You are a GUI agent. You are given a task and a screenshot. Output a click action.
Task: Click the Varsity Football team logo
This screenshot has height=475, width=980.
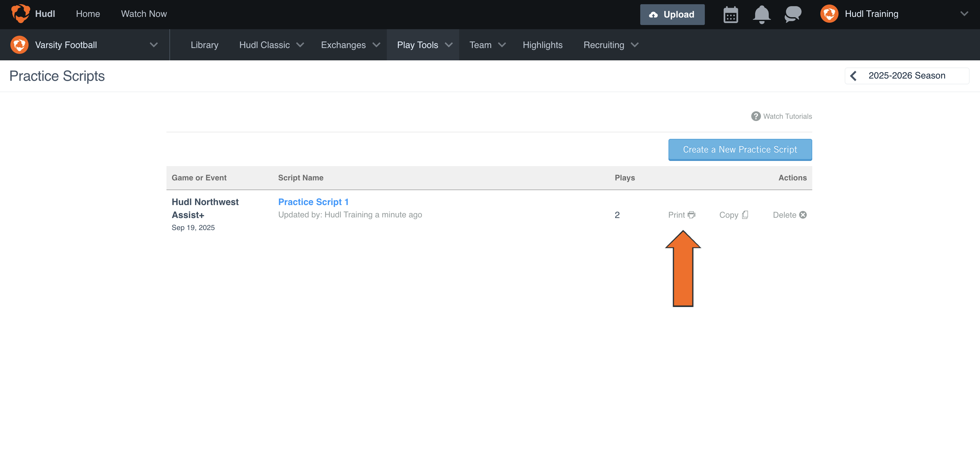(x=19, y=45)
